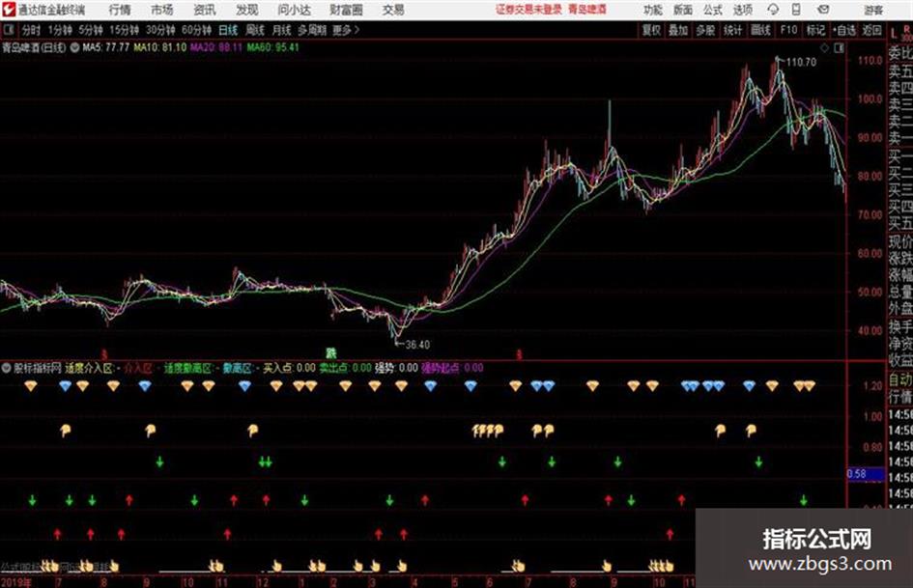Open the 市场 menu

(162, 10)
